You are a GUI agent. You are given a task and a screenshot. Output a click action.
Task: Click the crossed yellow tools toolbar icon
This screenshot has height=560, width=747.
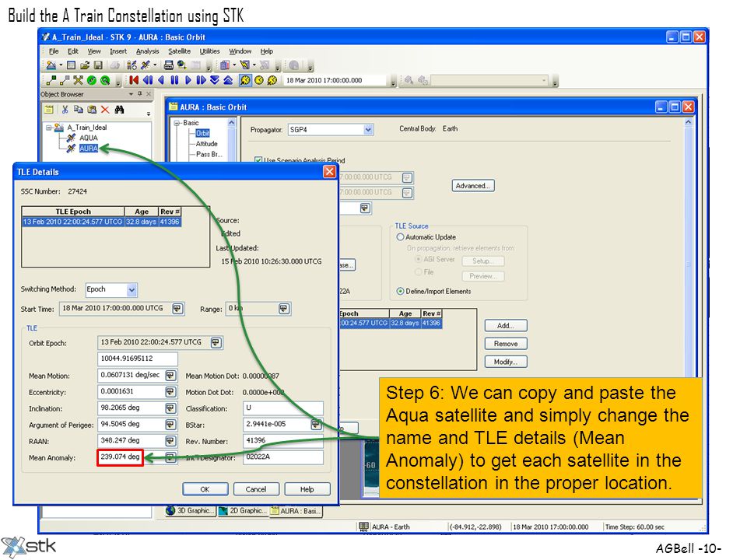coord(78,80)
